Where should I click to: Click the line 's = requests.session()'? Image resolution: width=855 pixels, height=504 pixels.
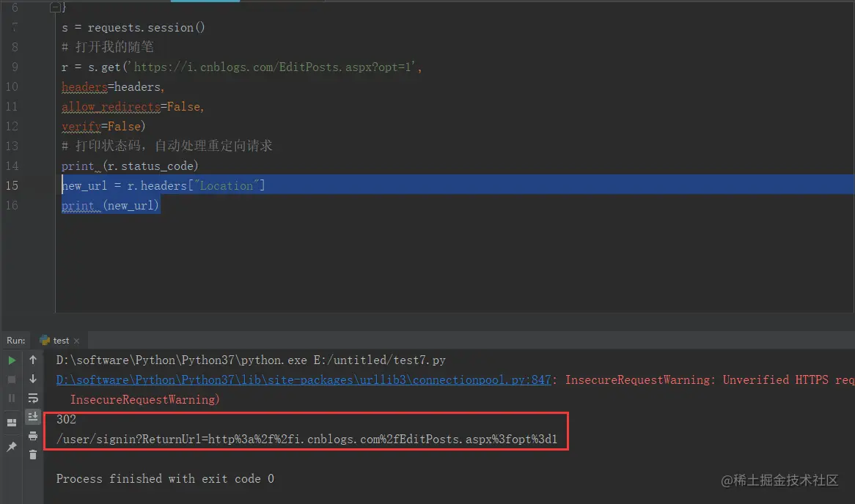pyautogui.click(x=133, y=27)
